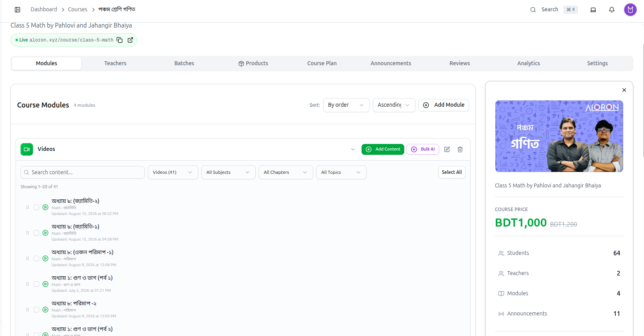Open the Analytics tab
Viewport: 644px width, 336px height.
[x=528, y=64]
